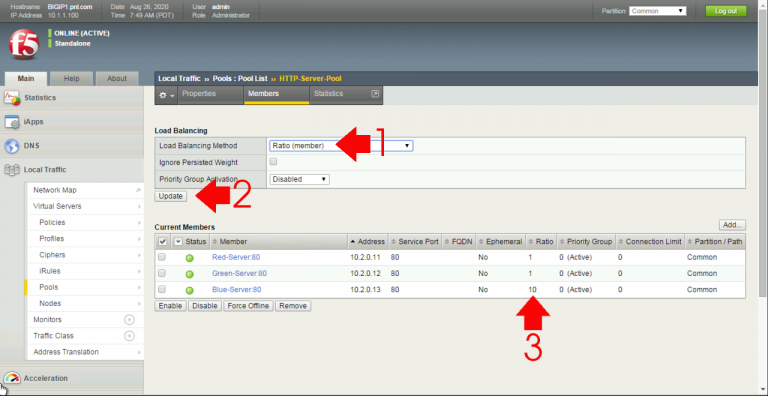The image size is (768, 396).
Task: Open the Partition Common dropdown
Action: click(657, 11)
